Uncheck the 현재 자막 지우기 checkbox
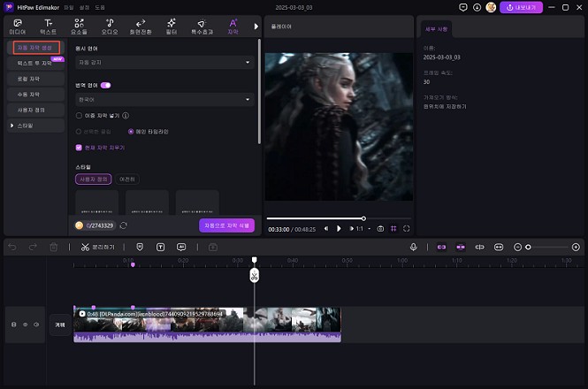The width and height of the screenshot is (588, 389). (x=80, y=148)
